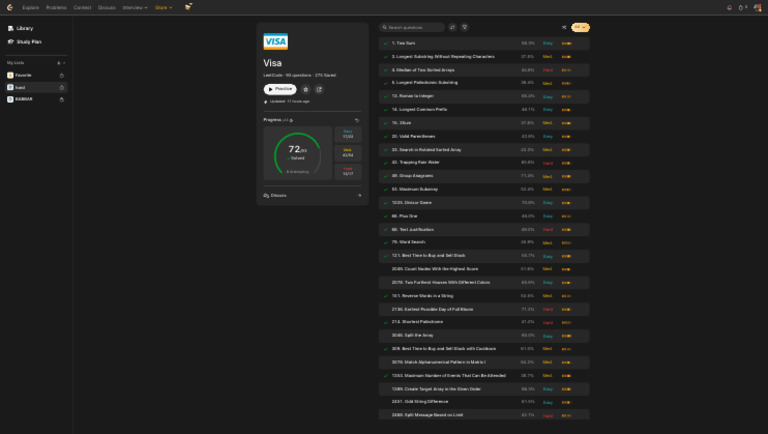The width and height of the screenshot is (768, 434).
Task: Go to the Problems page
Action: pos(56,7)
